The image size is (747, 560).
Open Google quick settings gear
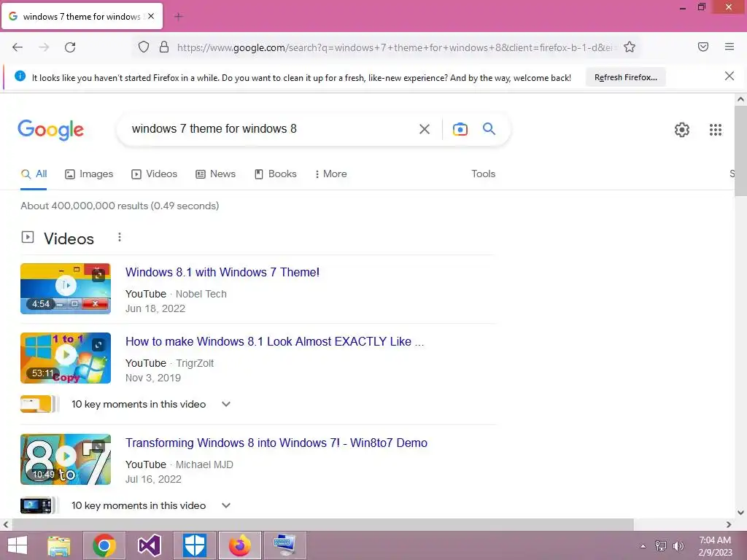pos(682,130)
